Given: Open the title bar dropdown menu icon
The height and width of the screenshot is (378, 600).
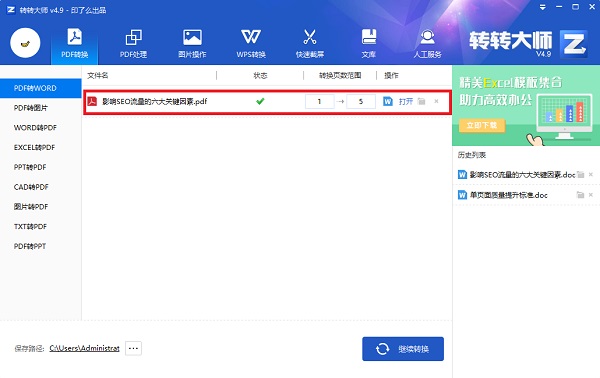Looking at the screenshot, I should [543, 7].
